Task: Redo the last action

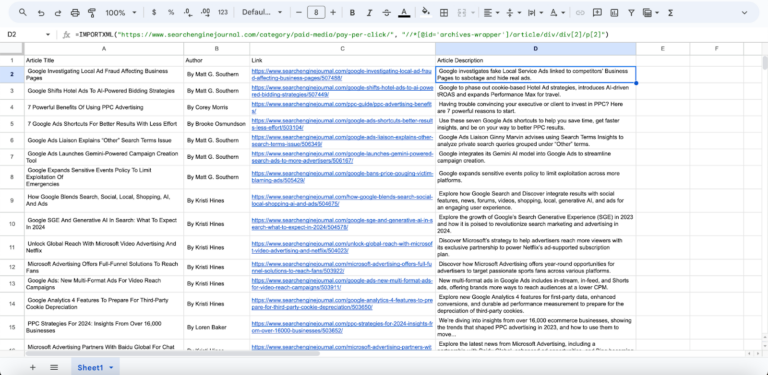Action: 58,13
